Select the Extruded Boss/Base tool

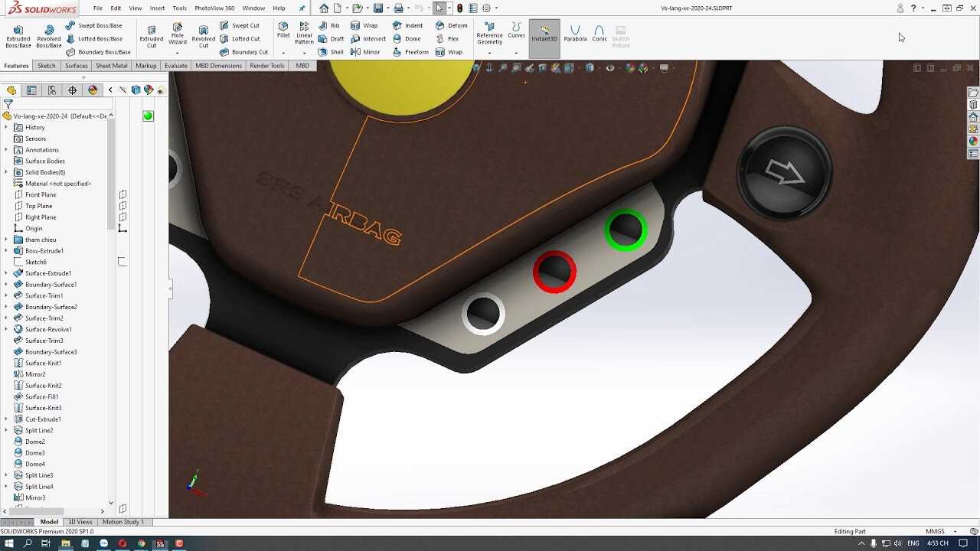pos(18,36)
